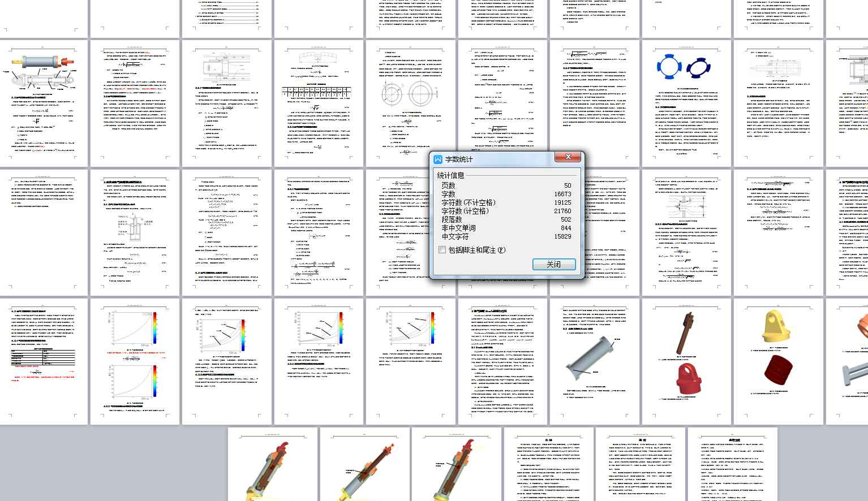
Task: Click the WPS icon in the 字数统计 title bar
Action: pos(438,159)
